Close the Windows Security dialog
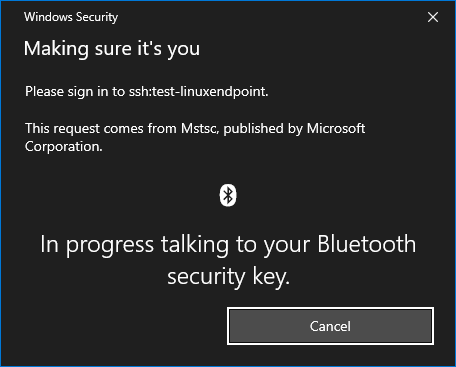This screenshot has height=367, width=456. pos(433,17)
